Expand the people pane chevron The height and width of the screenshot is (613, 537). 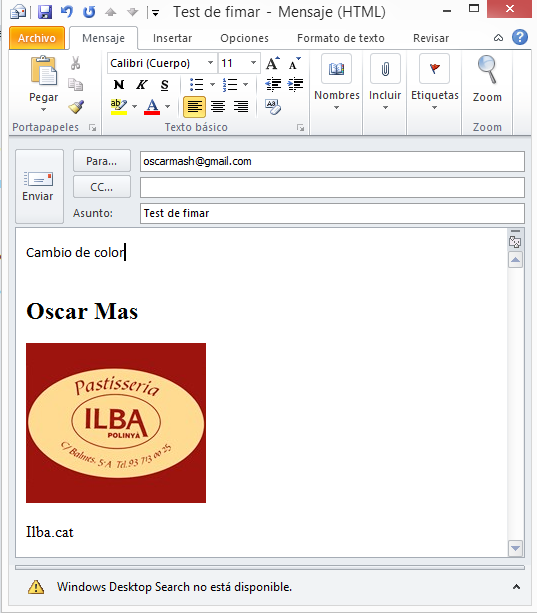516,587
